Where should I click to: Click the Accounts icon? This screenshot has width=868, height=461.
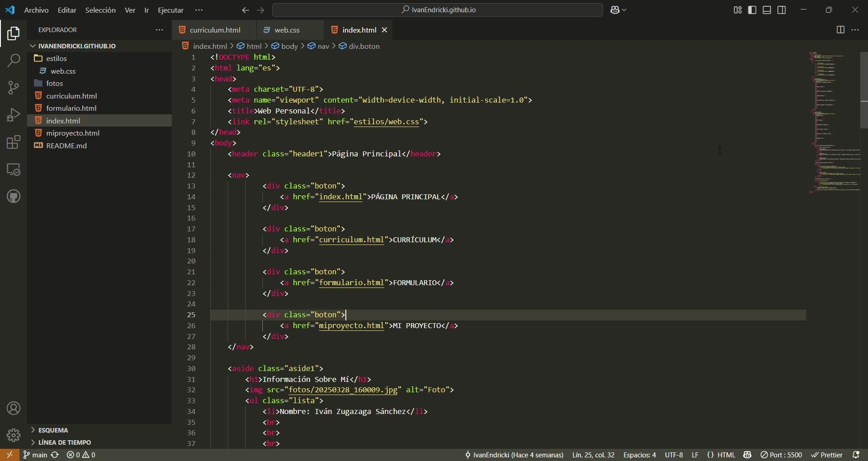(14, 409)
